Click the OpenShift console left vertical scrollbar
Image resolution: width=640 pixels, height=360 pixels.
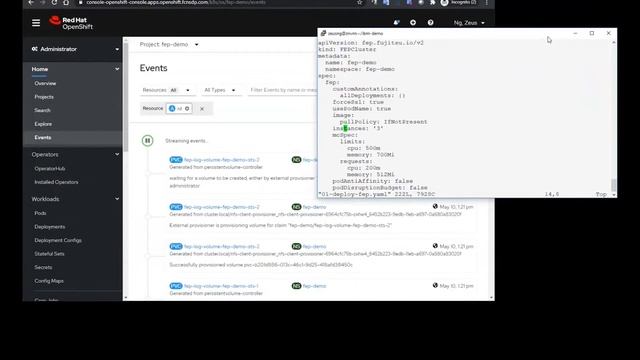(x=126, y=98)
